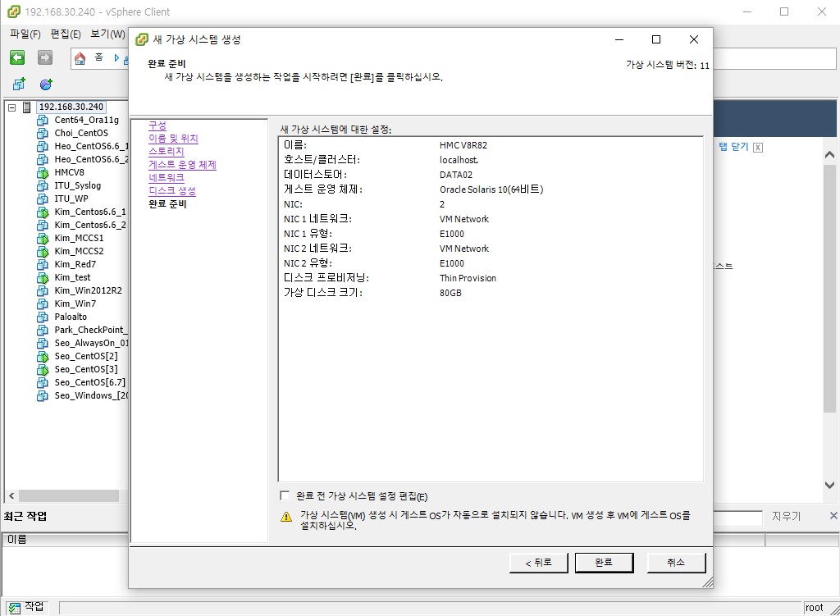Viewport: 840px width, 616px height.
Task: Select the HMCV8 virtual machine icon
Action: (x=43, y=172)
